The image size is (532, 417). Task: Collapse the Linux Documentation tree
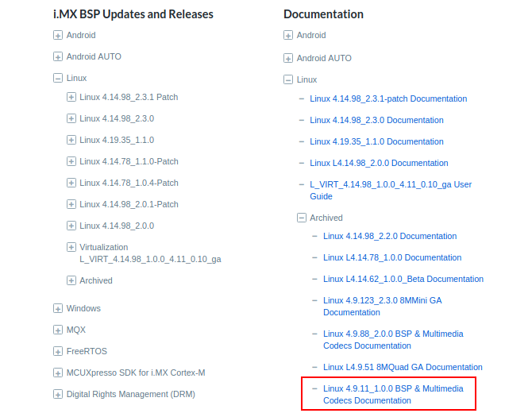[288, 79]
